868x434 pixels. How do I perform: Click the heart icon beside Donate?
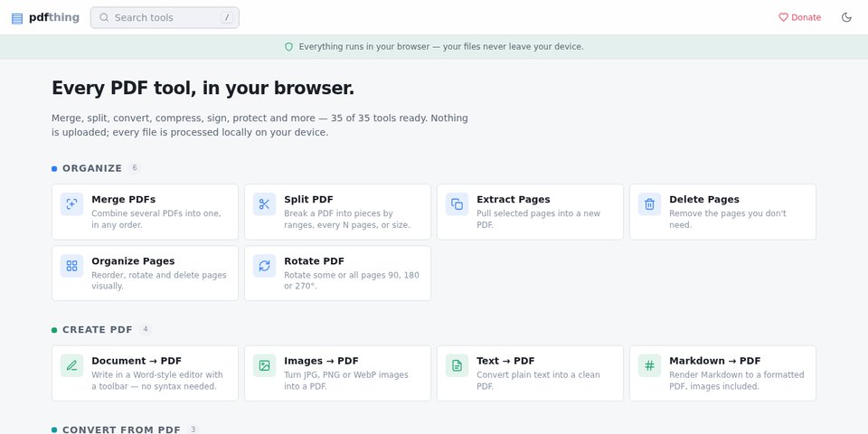click(x=783, y=18)
